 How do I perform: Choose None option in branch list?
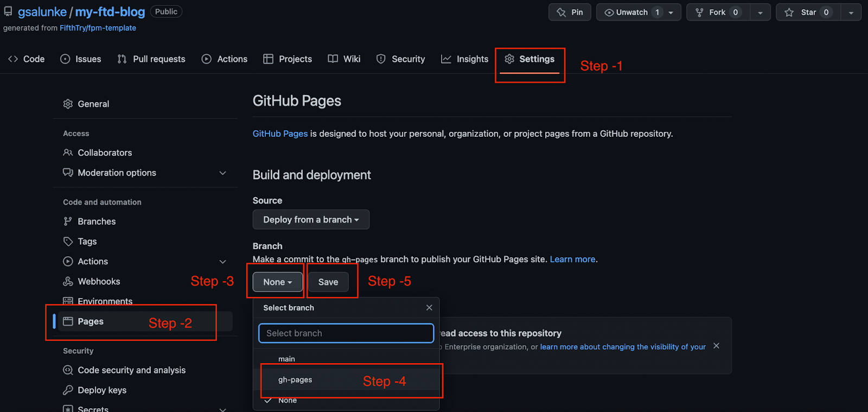click(346, 401)
